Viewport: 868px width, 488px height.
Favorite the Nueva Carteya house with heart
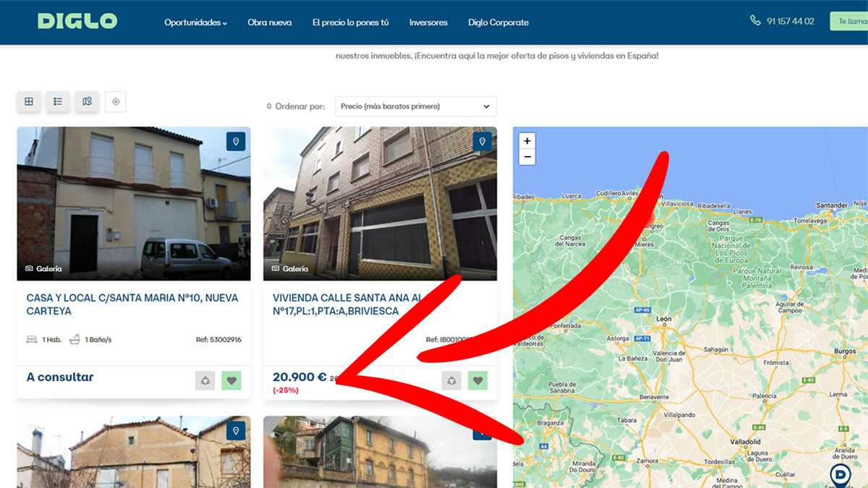[231, 380]
